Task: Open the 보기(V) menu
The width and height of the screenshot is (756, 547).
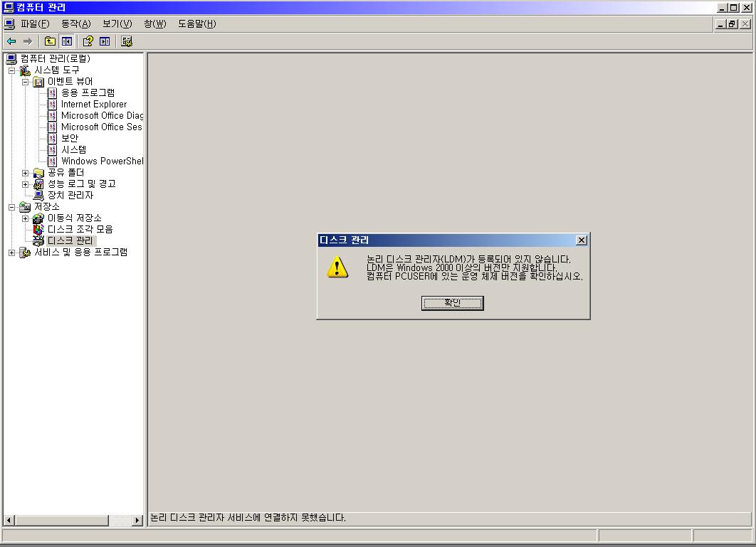Action: pyautogui.click(x=117, y=23)
